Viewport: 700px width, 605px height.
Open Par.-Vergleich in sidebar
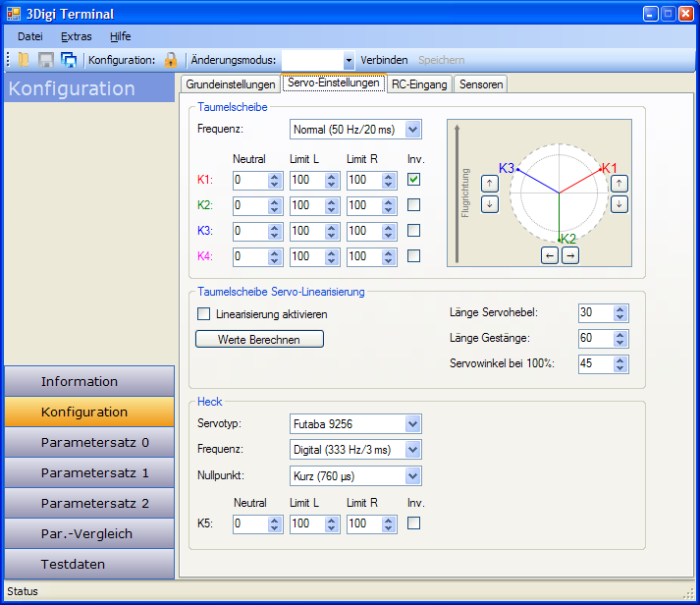pos(89,533)
